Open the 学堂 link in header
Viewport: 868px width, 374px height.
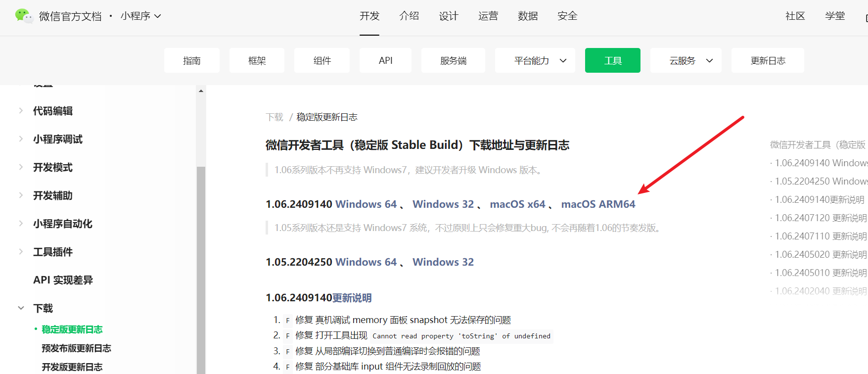coord(835,16)
